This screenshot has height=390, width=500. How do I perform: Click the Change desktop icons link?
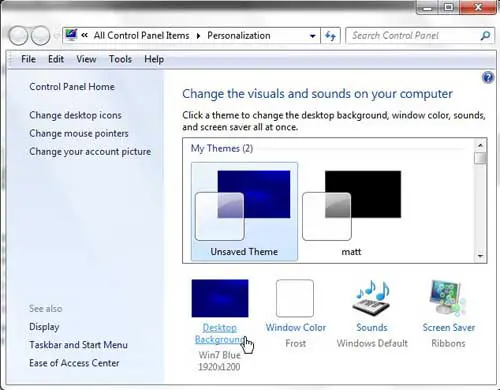point(75,115)
